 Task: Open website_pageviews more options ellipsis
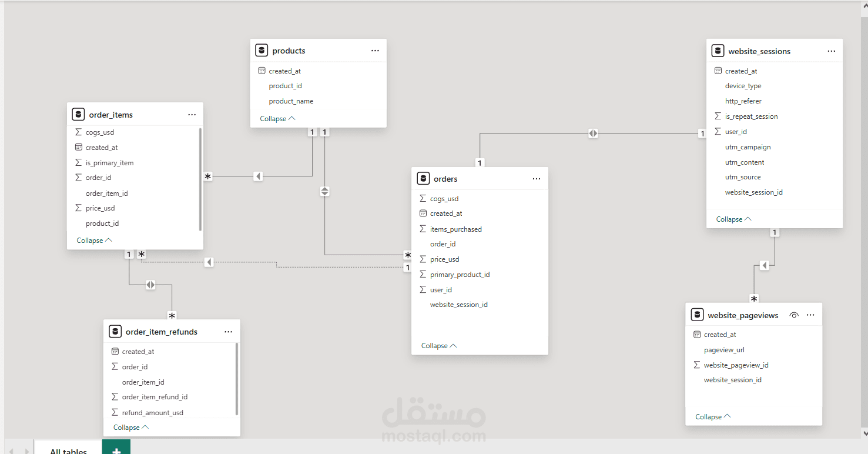810,315
